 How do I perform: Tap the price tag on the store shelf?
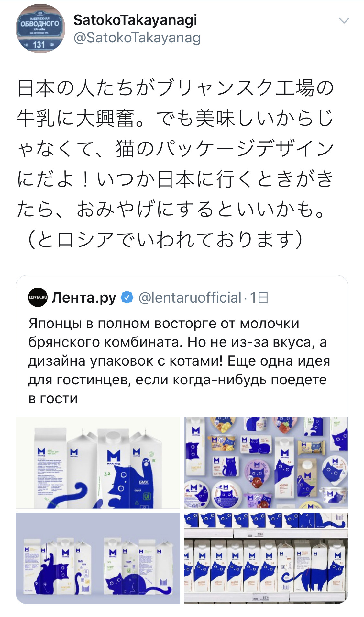pyautogui.click(x=259, y=534)
